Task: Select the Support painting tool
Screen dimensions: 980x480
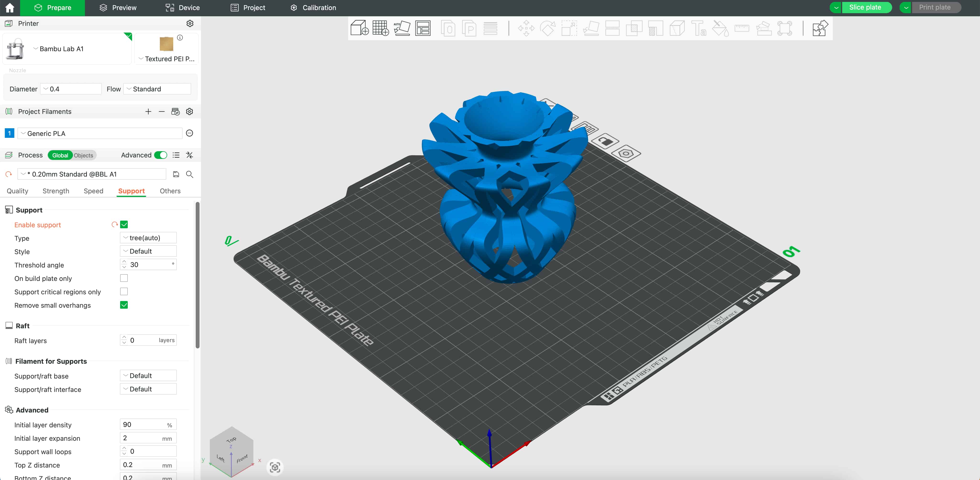Action: [656, 28]
